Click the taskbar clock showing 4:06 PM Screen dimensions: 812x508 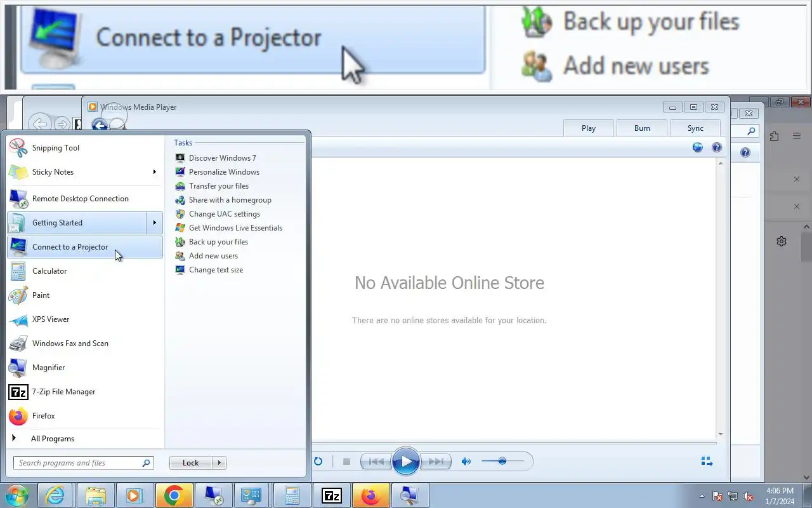pyautogui.click(x=780, y=496)
